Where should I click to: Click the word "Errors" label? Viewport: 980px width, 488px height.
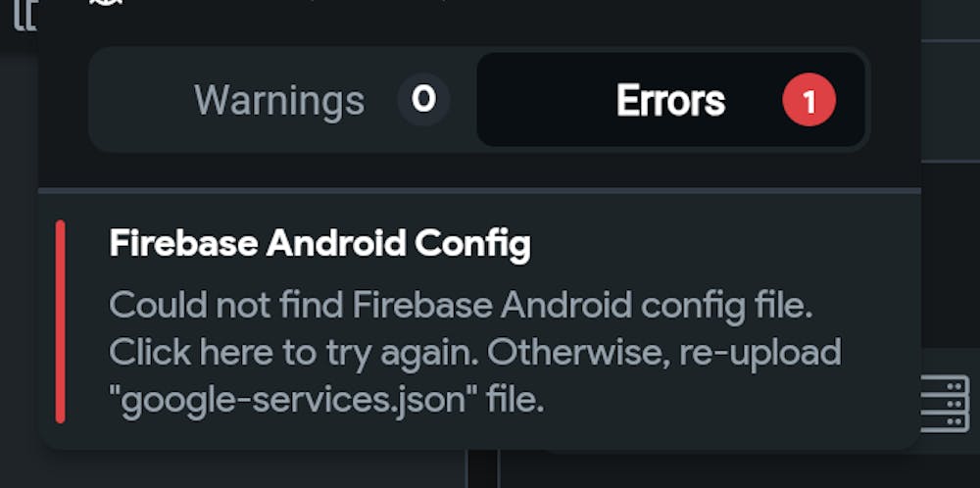(x=670, y=100)
